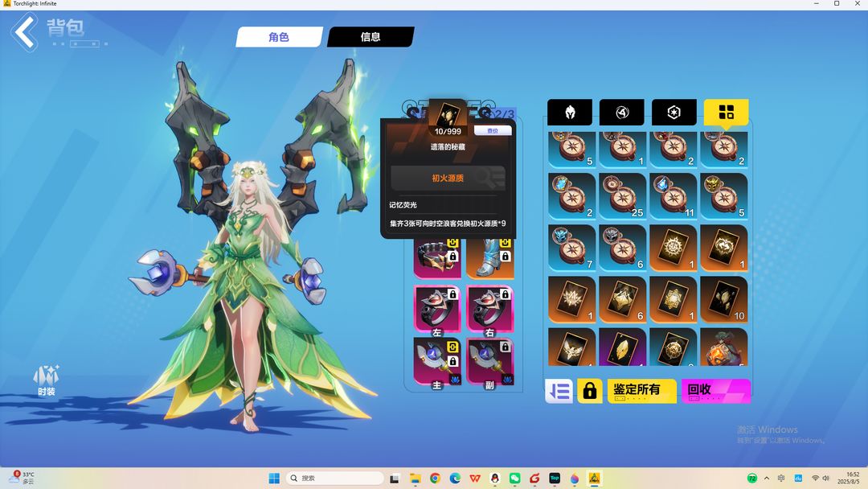Select the equipped boots slot
The image size is (868, 489).
[x=490, y=259]
